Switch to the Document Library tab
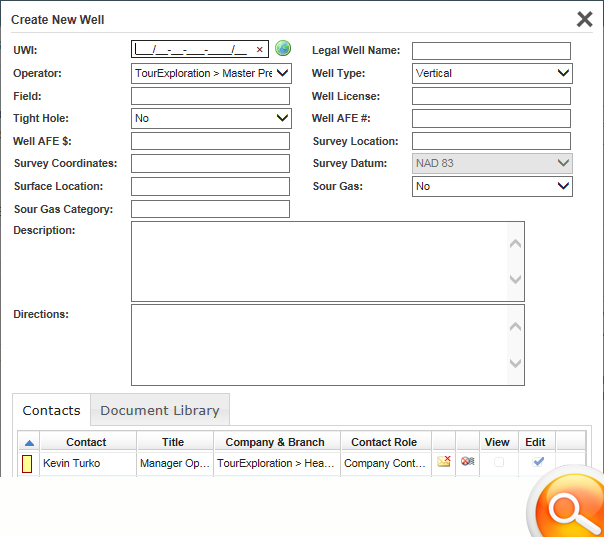604x537 pixels. [x=160, y=410]
